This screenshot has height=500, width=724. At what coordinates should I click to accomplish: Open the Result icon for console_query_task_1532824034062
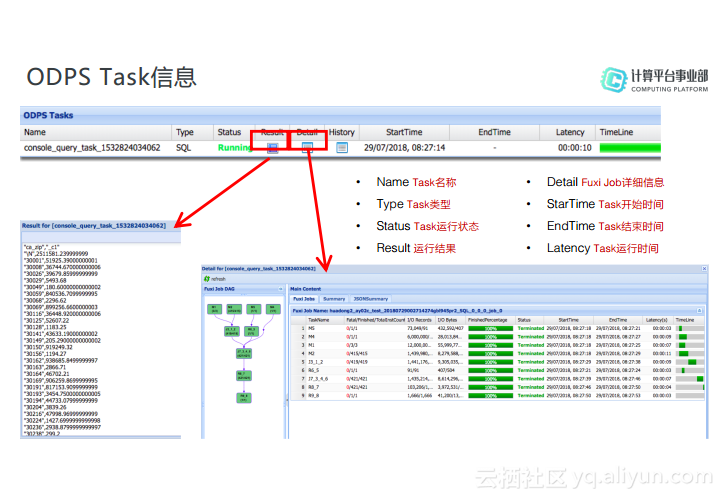coord(272,148)
